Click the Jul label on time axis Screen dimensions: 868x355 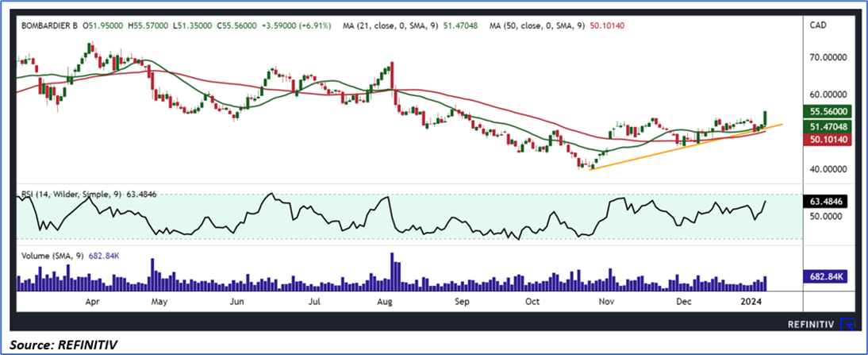click(x=314, y=303)
